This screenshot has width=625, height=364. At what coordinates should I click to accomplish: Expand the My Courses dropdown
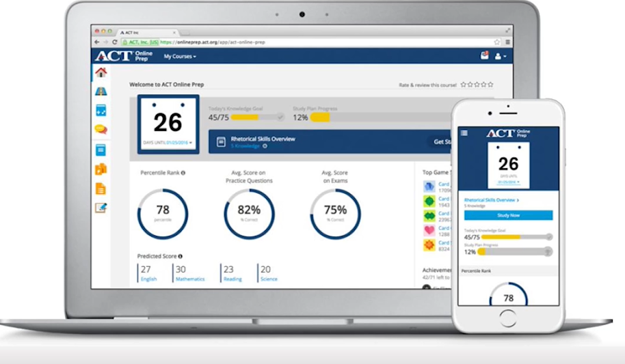[x=180, y=56]
